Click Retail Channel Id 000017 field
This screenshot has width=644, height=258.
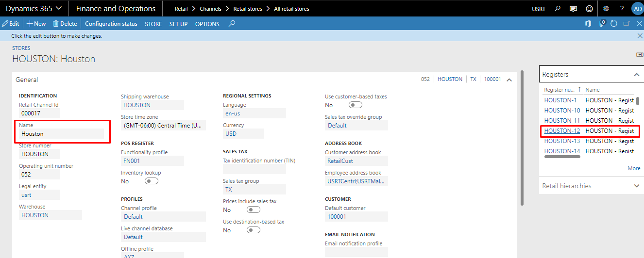pyautogui.click(x=39, y=113)
